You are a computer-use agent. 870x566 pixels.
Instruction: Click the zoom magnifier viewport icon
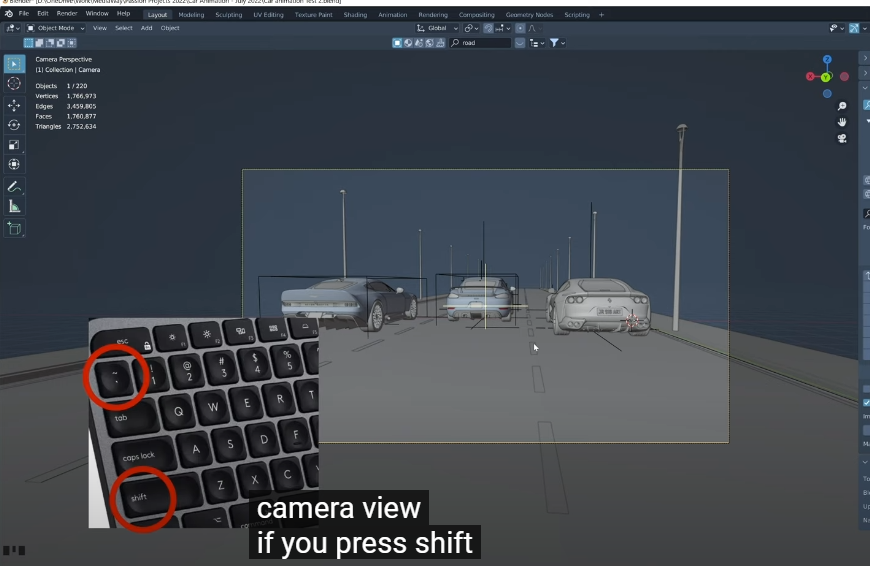pos(842,106)
